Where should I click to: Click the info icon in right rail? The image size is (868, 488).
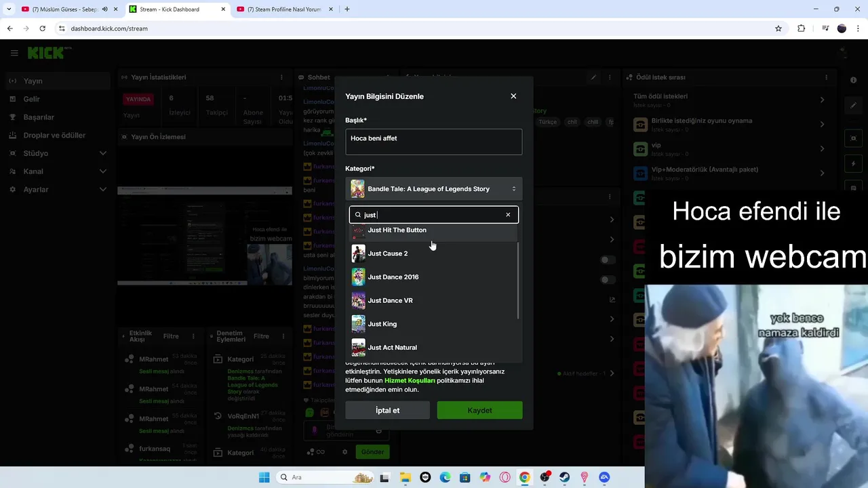click(854, 80)
